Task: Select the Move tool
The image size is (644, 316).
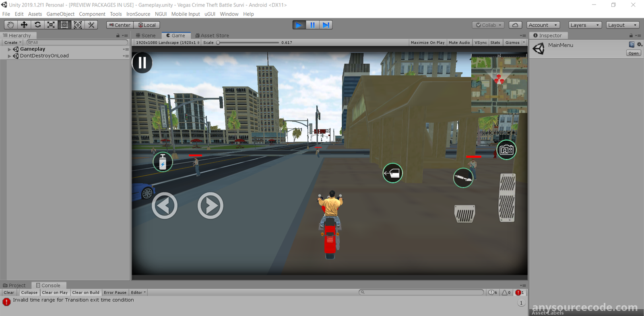Action: point(24,25)
